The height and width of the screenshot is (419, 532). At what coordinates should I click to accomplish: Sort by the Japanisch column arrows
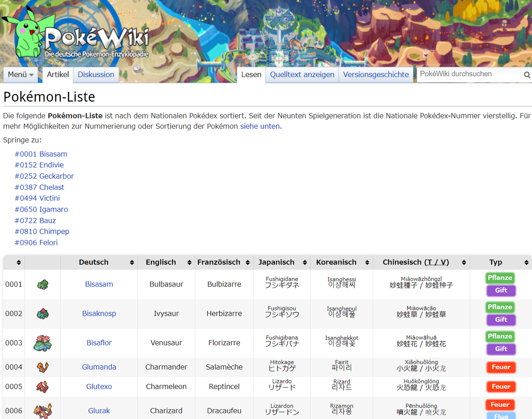tap(305, 262)
